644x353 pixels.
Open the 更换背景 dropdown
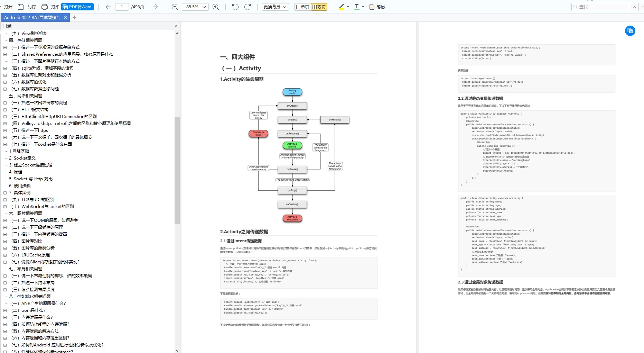275,7
